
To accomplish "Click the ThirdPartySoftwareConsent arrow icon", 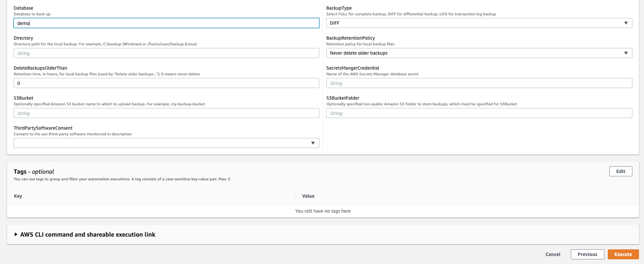I will pyautogui.click(x=313, y=143).
